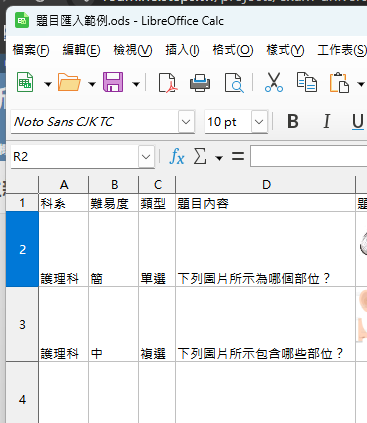Click cell containing 題目內容

[266, 203]
